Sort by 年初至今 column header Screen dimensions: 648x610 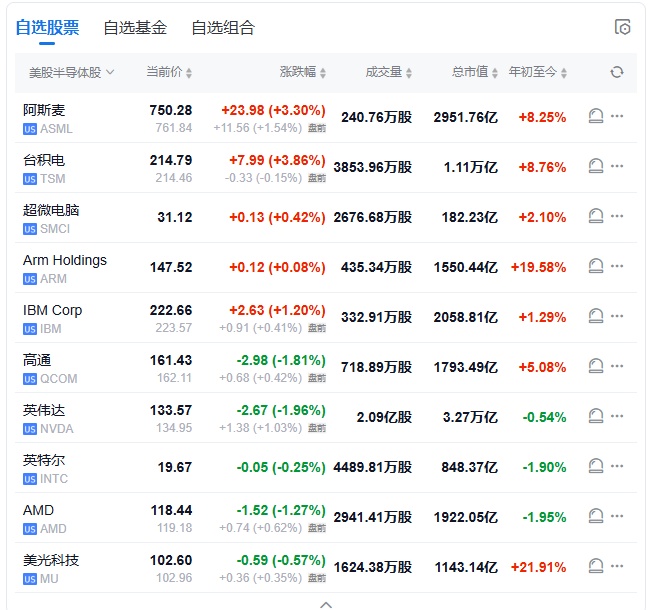pos(539,72)
